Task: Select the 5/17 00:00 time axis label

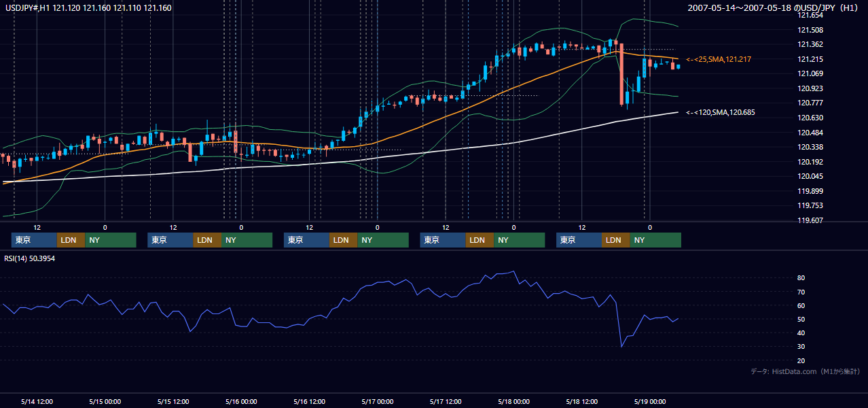Action: 378,401
